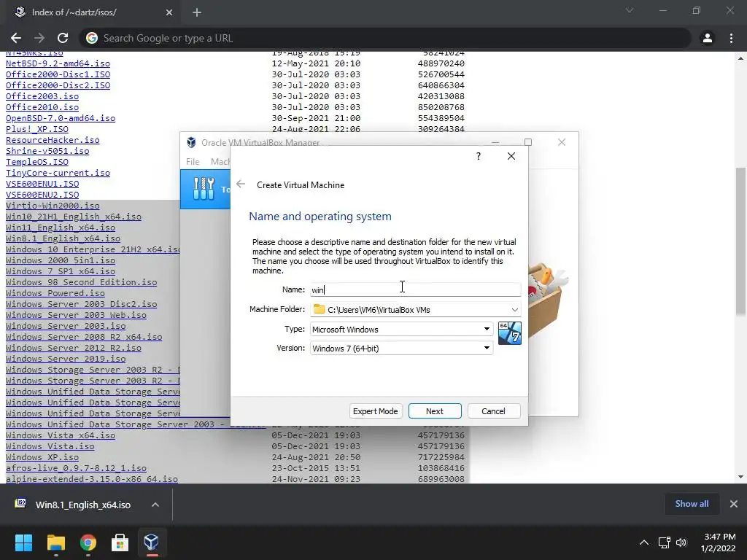Click the Chrome forward navigation arrow
Image resolution: width=747 pixels, height=560 pixels.
39,38
